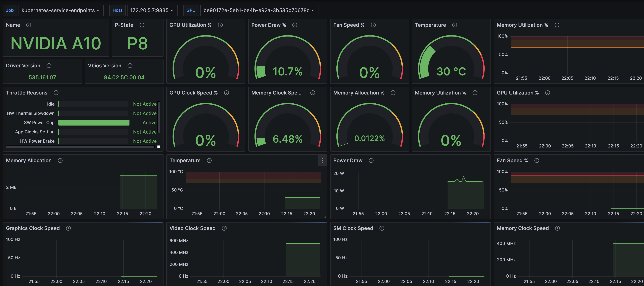Image resolution: width=644 pixels, height=286 pixels.
Task: Click the 'Memory Allocation' graph panel title
Action: 29,161
